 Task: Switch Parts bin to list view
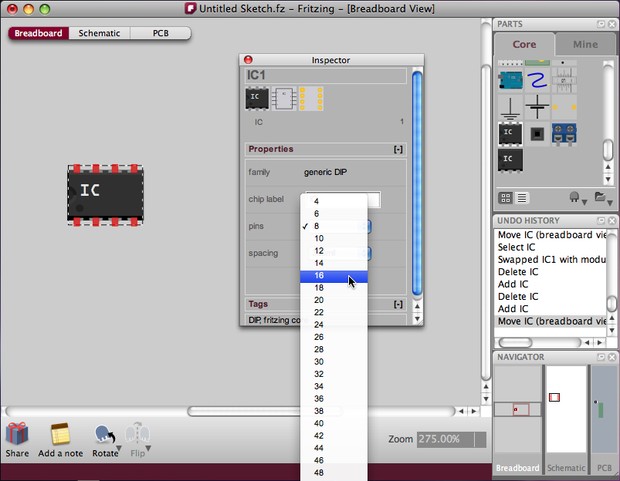click(x=522, y=198)
